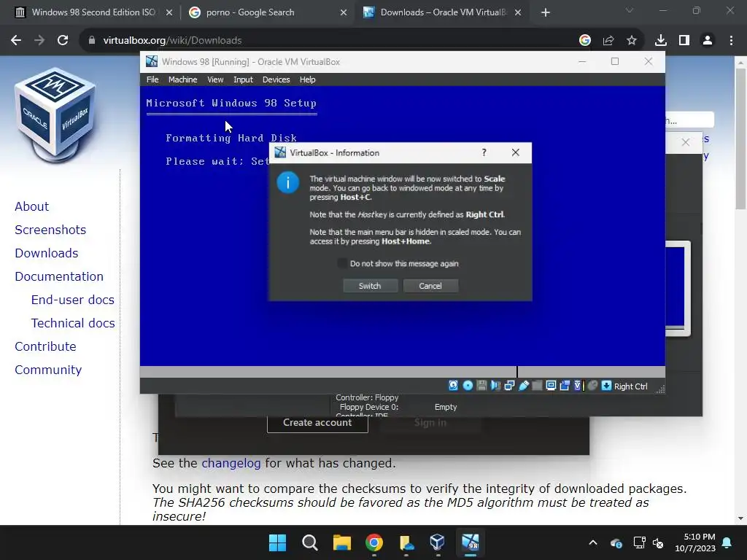The image size is (747, 560).
Task: Close the Downloads Oracle VM VirtualBox tab
Action: pos(518,12)
